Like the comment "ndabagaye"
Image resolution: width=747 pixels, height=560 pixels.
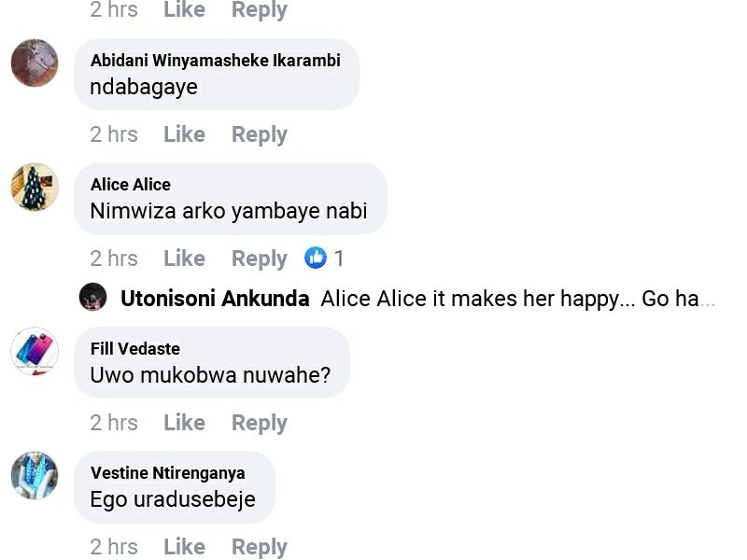click(184, 134)
